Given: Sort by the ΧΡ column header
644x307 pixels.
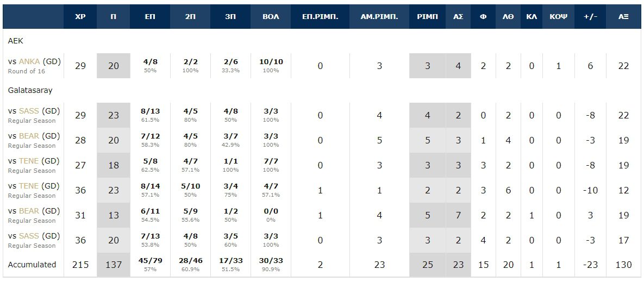Looking at the screenshot, I should [80, 17].
